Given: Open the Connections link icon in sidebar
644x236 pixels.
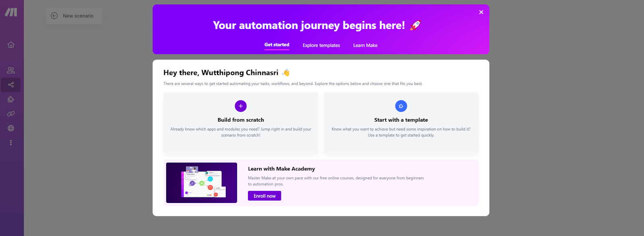Looking at the screenshot, I should point(11,114).
